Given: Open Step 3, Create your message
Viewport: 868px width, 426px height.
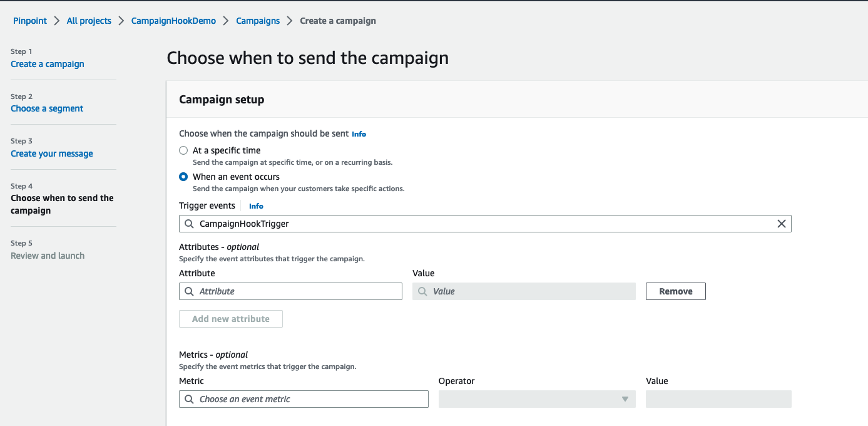Looking at the screenshot, I should (x=51, y=153).
